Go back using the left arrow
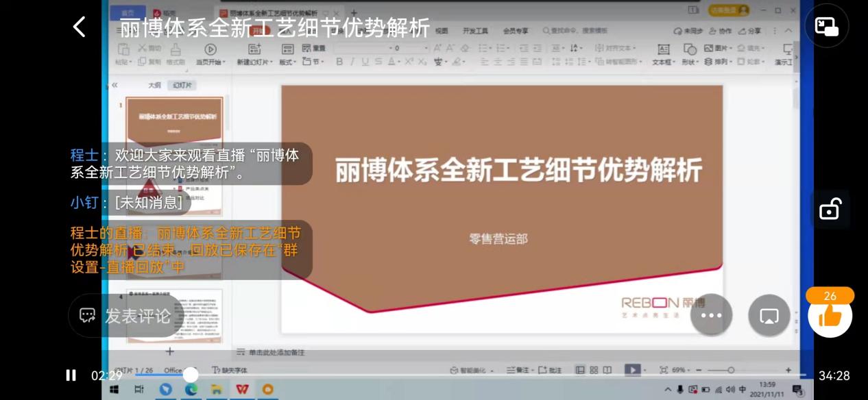Image resolution: width=868 pixels, height=400 pixels. (80, 27)
